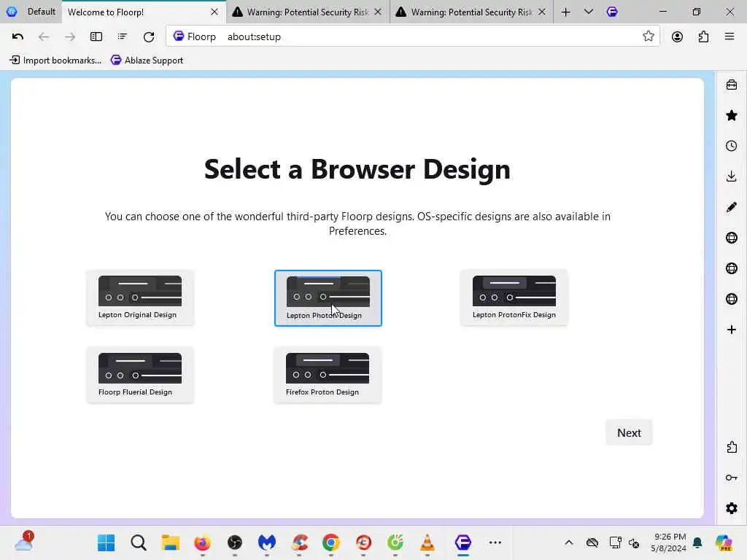Close the first Security Risk warning tab
Viewport: 747px width, 560px height.
pos(379,12)
